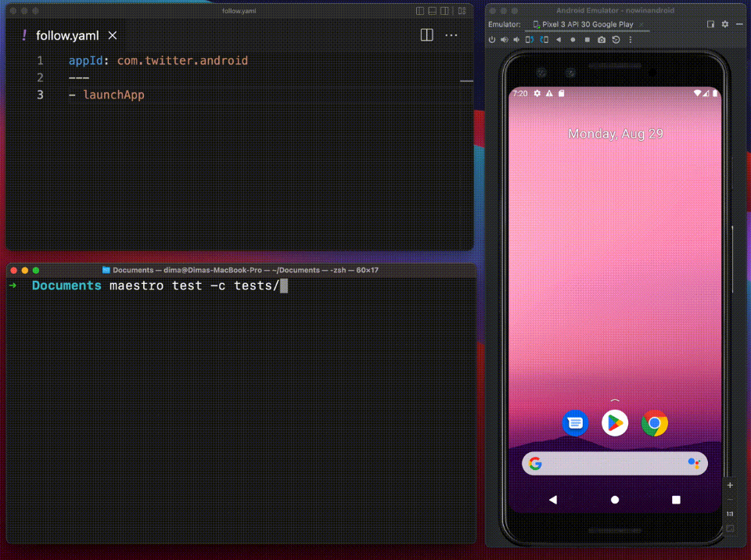Click the emulator volume up icon
This screenshot has height=560, width=751.
click(x=505, y=40)
